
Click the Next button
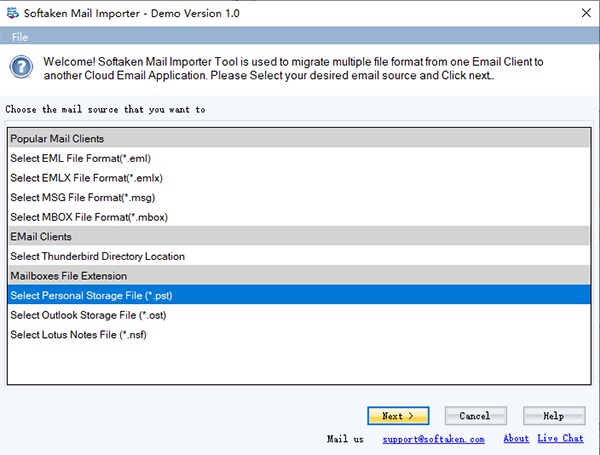[398, 416]
